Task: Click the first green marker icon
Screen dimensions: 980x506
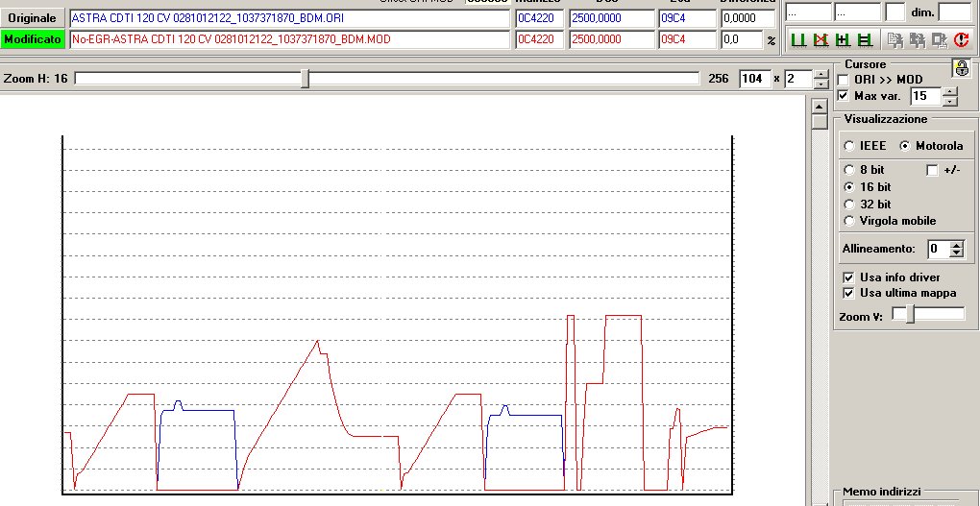Action: coord(797,40)
